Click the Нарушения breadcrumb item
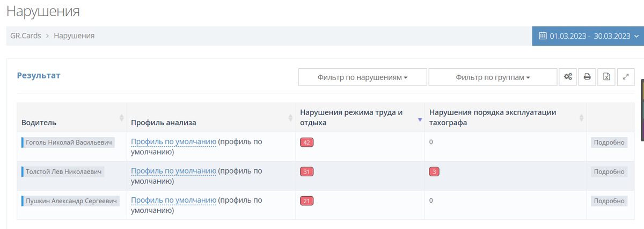 pos(74,35)
